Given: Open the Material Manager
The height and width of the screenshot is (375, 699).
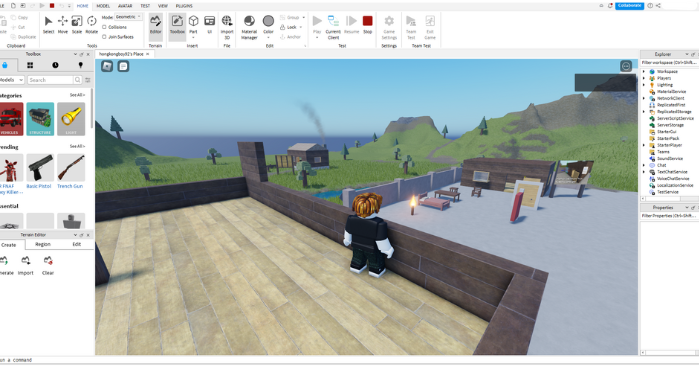Looking at the screenshot, I should click(x=249, y=27).
